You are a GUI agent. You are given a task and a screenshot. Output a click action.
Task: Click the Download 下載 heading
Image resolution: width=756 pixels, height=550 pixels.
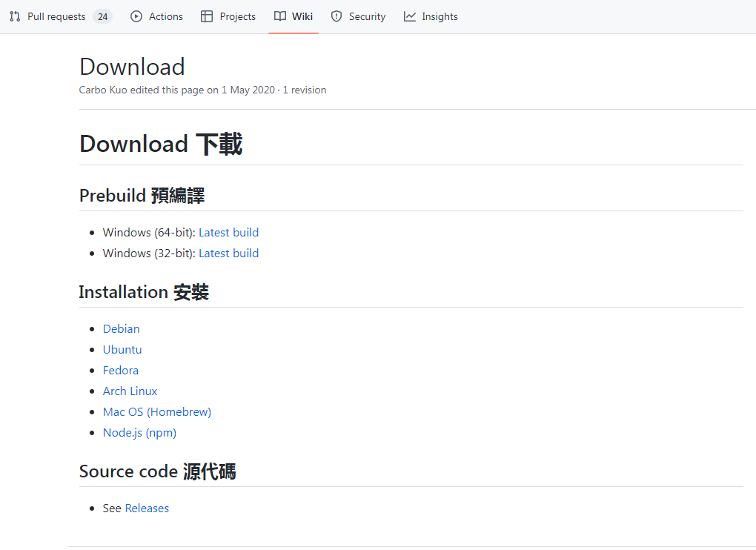[161, 144]
